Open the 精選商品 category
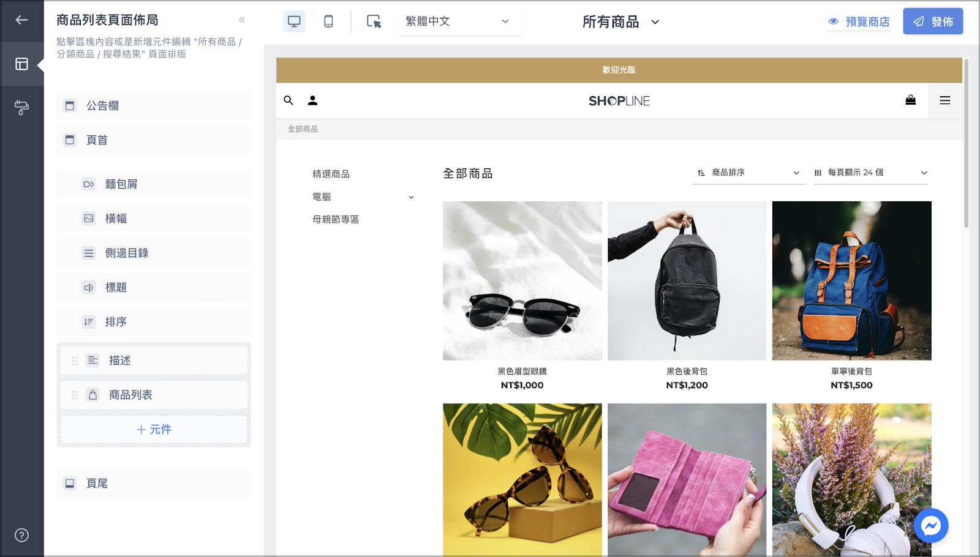This screenshot has height=557, width=980. click(331, 174)
